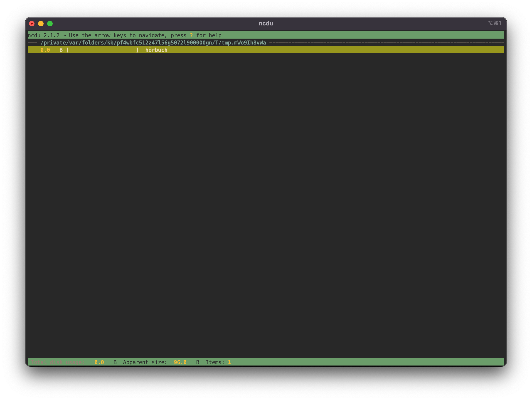The height and width of the screenshot is (400, 532).
Task: Click the ⌥⌘1 shortcut indicator
Action: click(495, 23)
